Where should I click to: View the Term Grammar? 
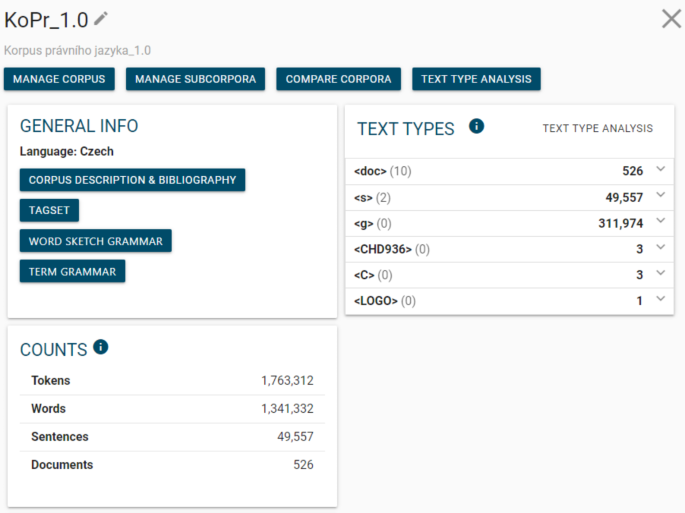click(72, 271)
